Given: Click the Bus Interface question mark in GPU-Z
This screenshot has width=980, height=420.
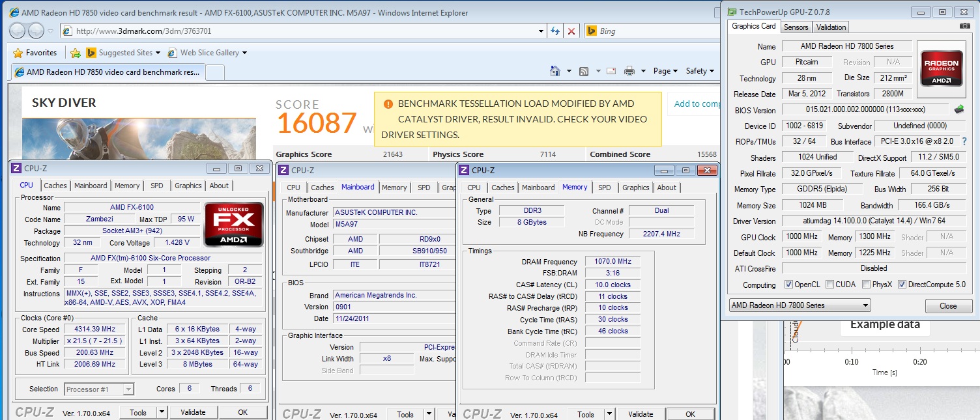Looking at the screenshot, I should point(964,141).
